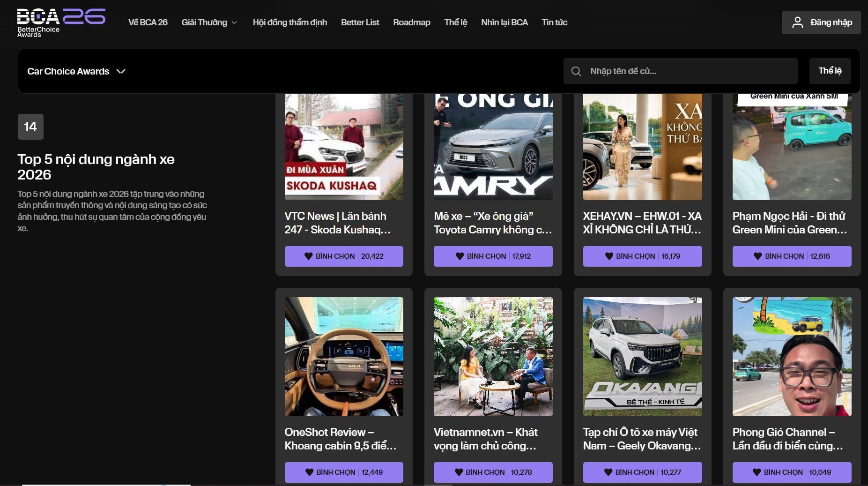Viewport: 868px width, 486px height.
Task: Open the Phong Gió Channel selfie thumbnail
Action: 792,357
